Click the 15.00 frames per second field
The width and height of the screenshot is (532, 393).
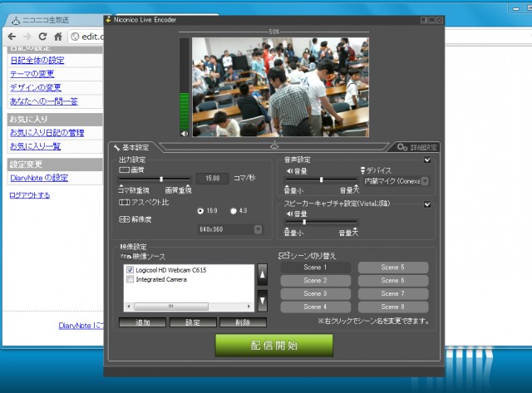click(213, 179)
